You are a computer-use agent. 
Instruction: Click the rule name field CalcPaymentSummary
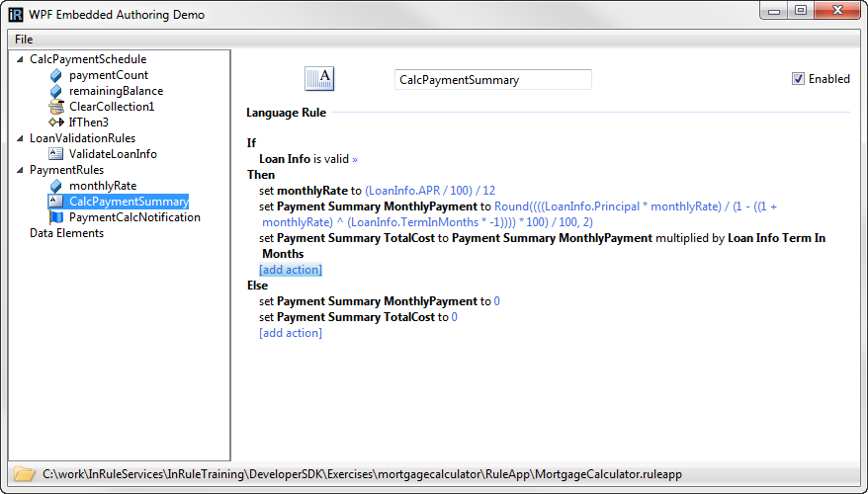click(492, 80)
